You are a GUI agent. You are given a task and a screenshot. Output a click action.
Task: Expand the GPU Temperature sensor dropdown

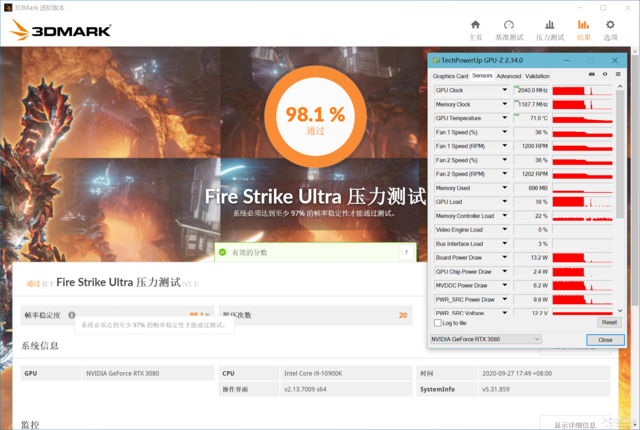click(x=505, y=118)
